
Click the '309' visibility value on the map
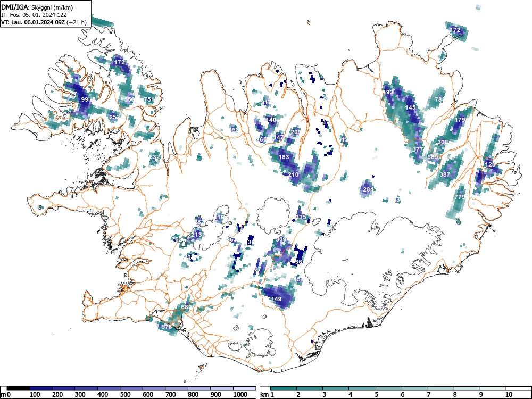click(x=281, y=239)
